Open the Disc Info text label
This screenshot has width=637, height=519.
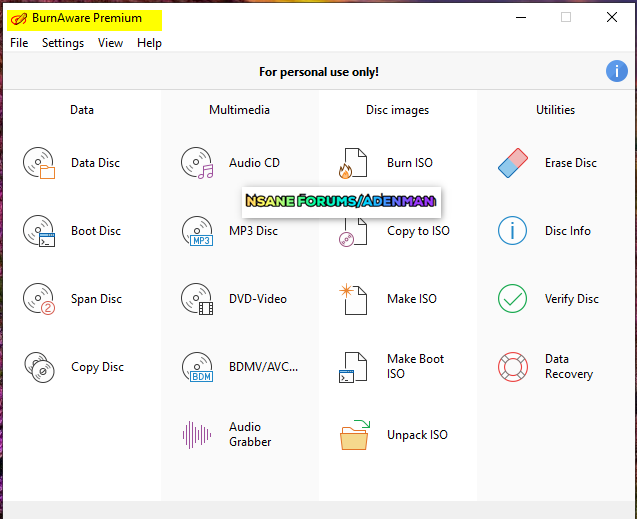(568, 231)
